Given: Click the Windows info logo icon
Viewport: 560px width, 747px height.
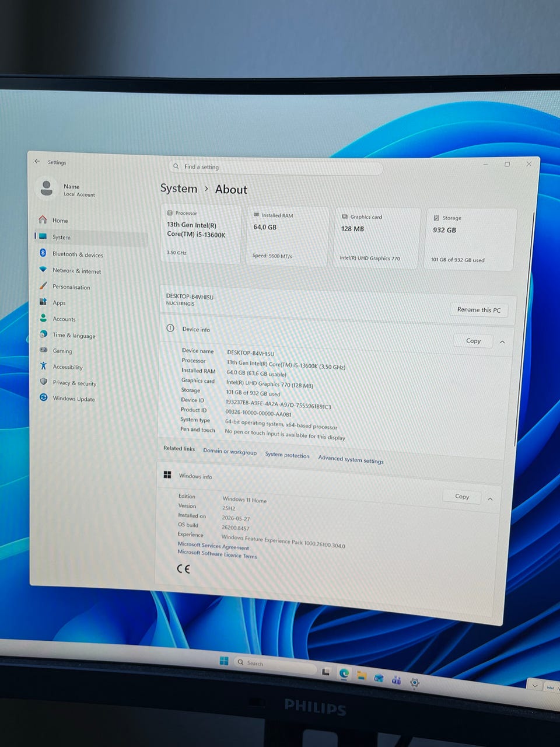Looking at the screenshot, I should click(x=167, y=475).
